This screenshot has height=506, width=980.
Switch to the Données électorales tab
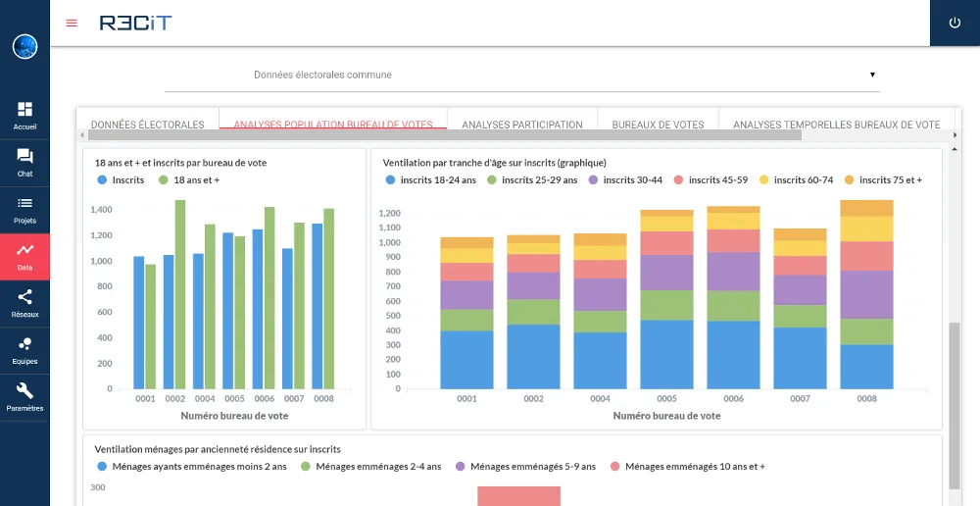point(148,125)
